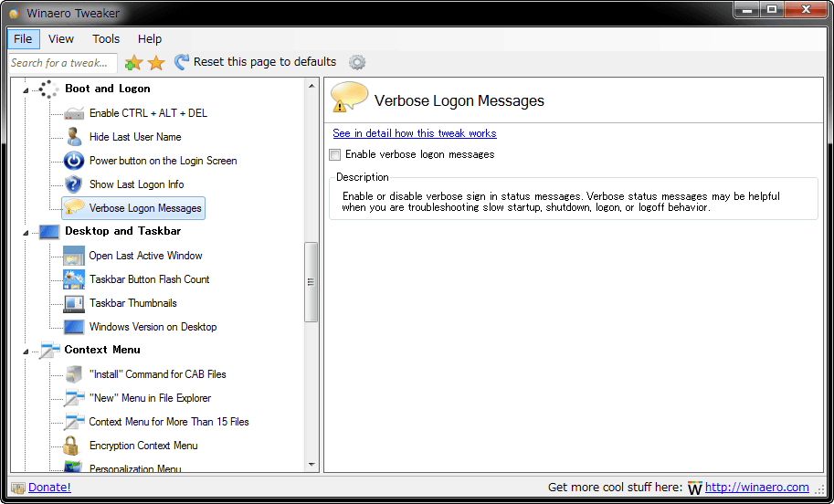Click the New Menu in File Explorer icon

pos(74,398)
